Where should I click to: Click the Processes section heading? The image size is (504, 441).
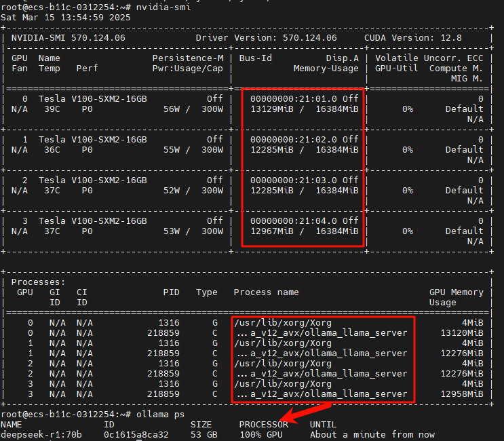pyautogui.click(x=38, y=282)
